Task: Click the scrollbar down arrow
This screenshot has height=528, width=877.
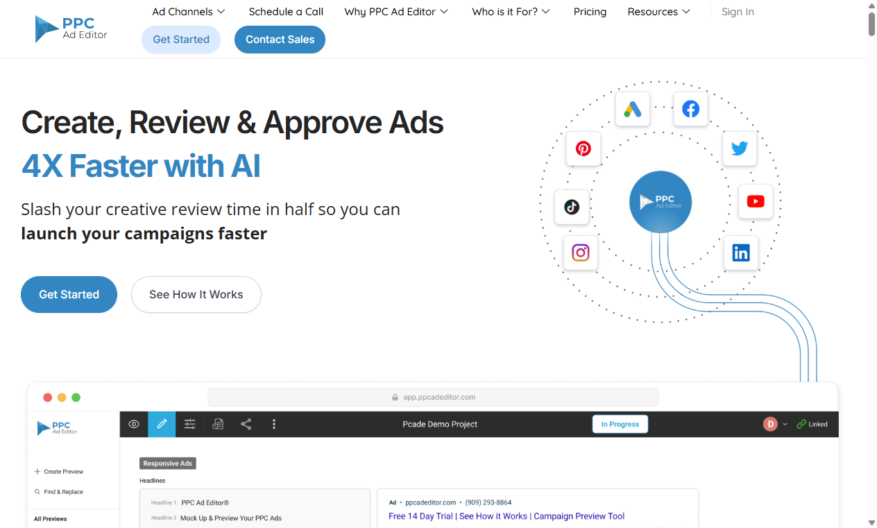Action: point(871,523)
